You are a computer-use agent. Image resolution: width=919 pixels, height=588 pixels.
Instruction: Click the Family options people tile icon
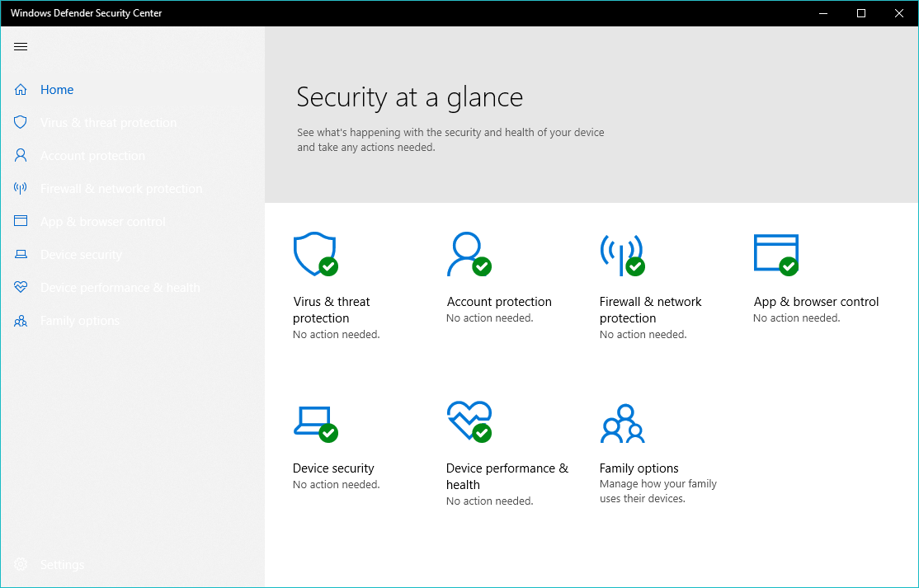[621, 423]
